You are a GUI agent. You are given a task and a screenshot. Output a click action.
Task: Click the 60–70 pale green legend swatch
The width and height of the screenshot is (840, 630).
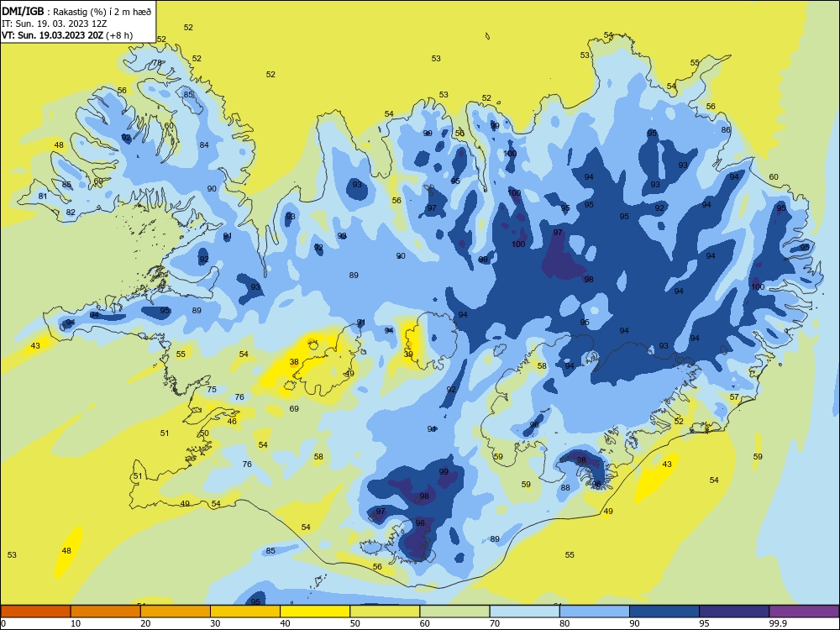[454, 612]
